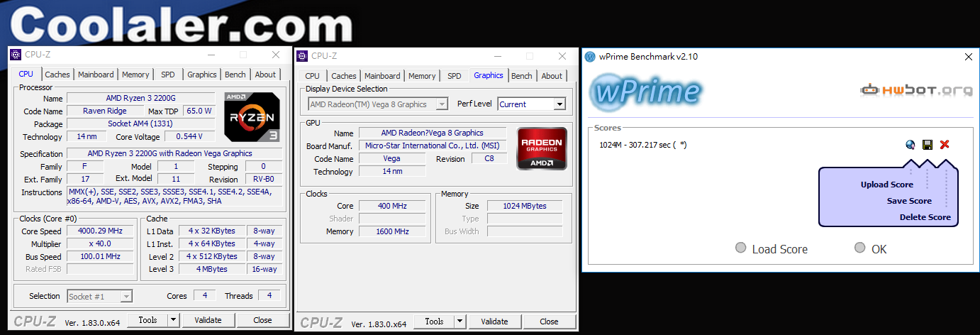Click the Level 3 cache 4 MBytes field
The width and height of the screenshot is (980, 335).
point(211,270)
